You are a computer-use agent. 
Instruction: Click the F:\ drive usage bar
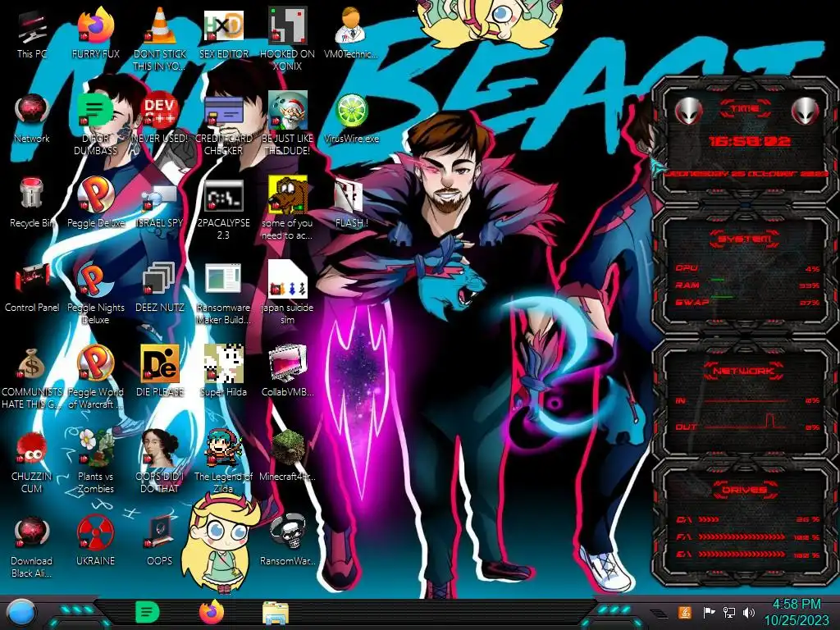747,536
